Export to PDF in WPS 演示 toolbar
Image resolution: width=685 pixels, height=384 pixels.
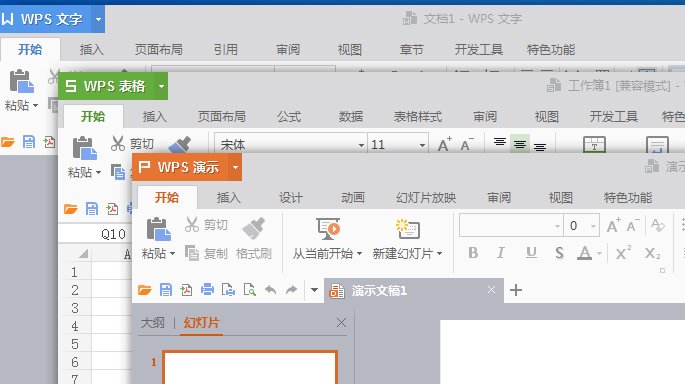click(186, 290)
